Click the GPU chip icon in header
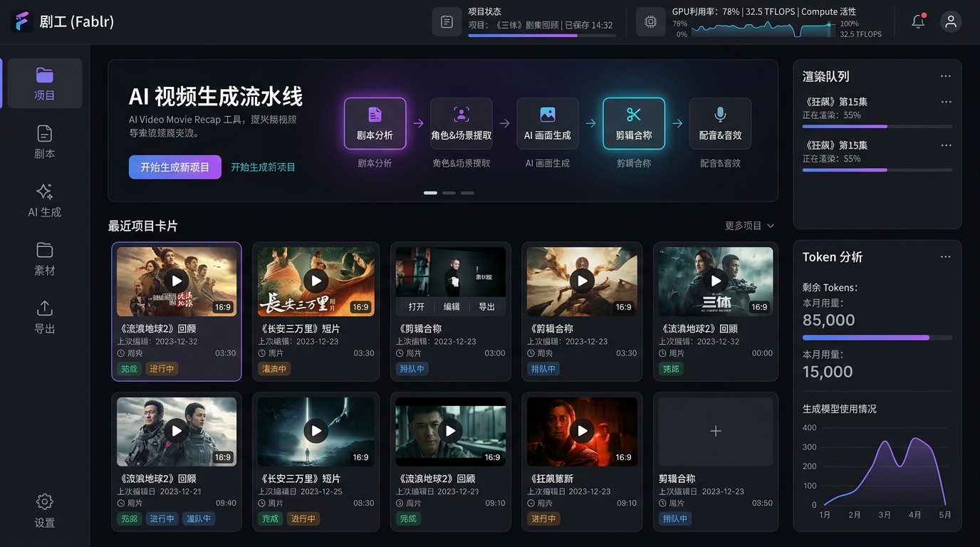The width and height of the screenshot is (980, 547). pos(650,22)
